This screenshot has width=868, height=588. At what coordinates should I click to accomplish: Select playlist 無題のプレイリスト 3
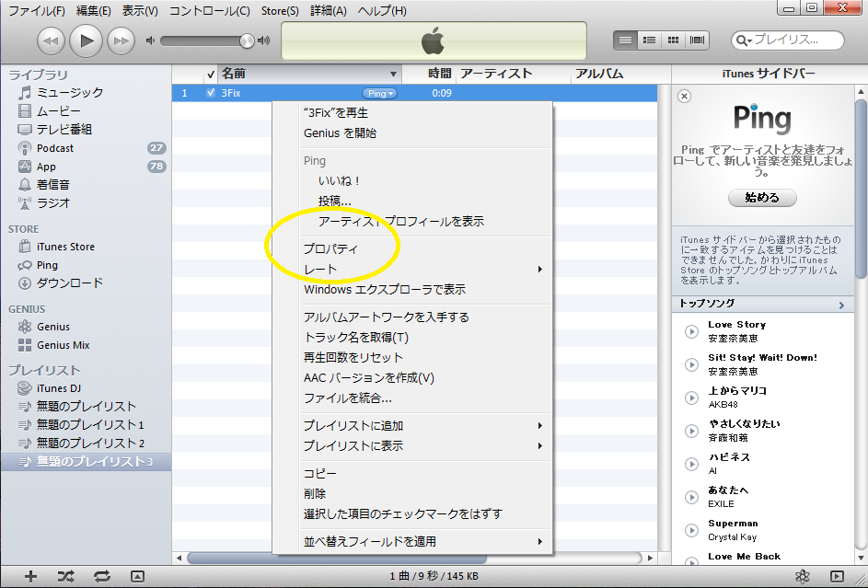pos(86,461)
